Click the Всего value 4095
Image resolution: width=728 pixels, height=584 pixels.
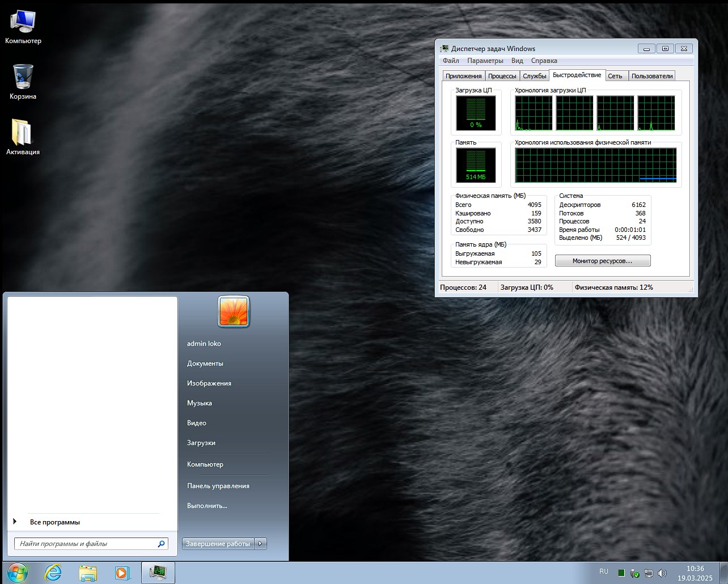click(x=534, y=205)
